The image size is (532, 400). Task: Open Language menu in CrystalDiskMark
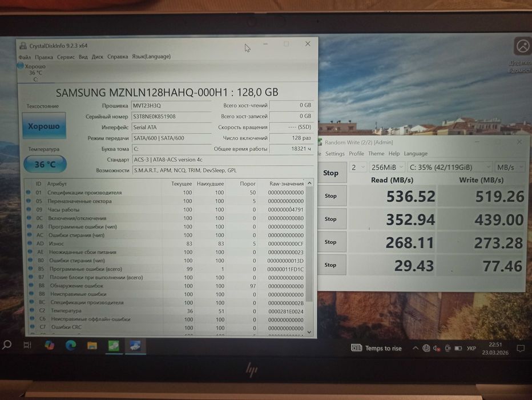(x=416, y=154)
